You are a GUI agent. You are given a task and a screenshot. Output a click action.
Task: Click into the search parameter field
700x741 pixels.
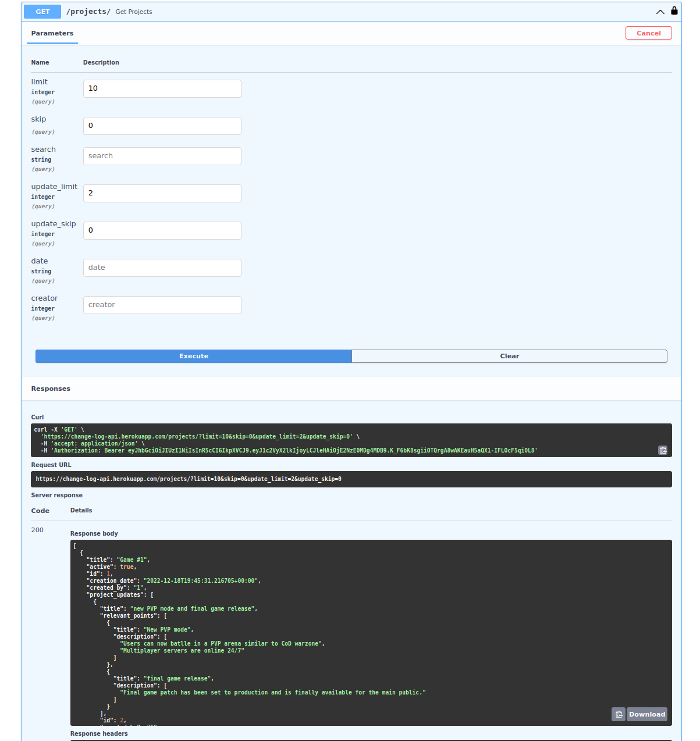point(162,156)
